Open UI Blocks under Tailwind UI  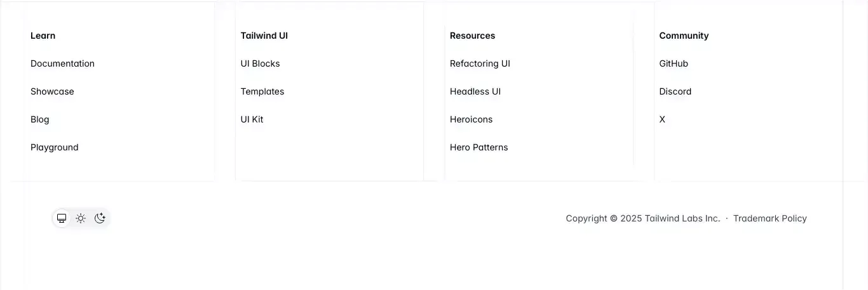260,63
